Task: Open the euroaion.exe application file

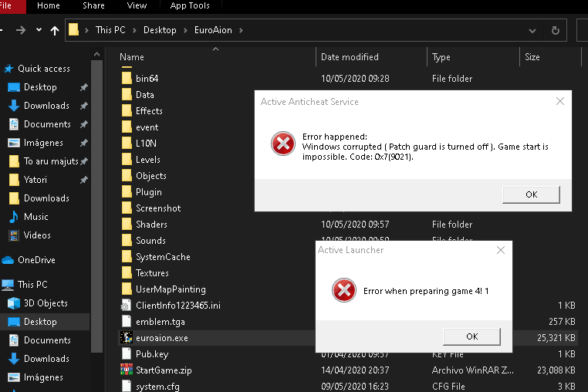Action: pyautogui.click(x=161, y=338)
